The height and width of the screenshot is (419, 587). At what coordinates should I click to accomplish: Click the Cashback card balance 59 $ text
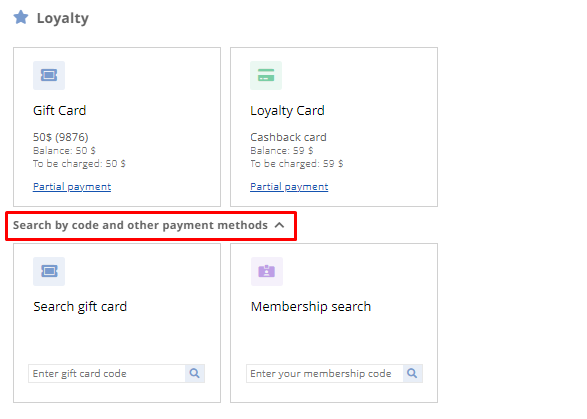click(x=282, y=151)
